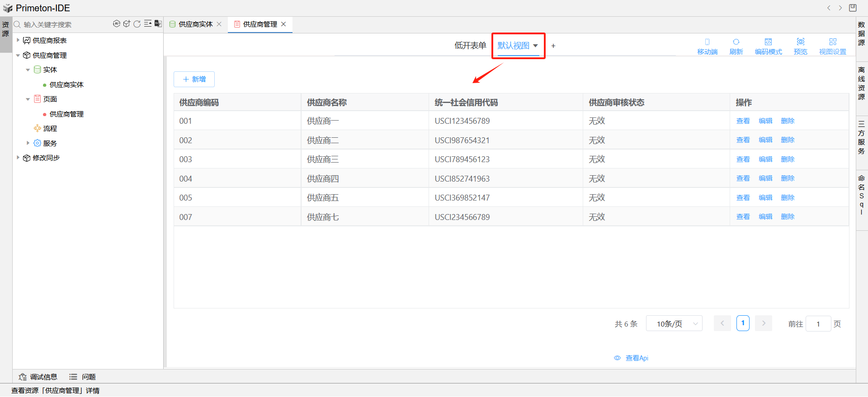Collapse all tree nodes via the toolbar icon
Screen dimensions: 868x397
click(147, 24)
